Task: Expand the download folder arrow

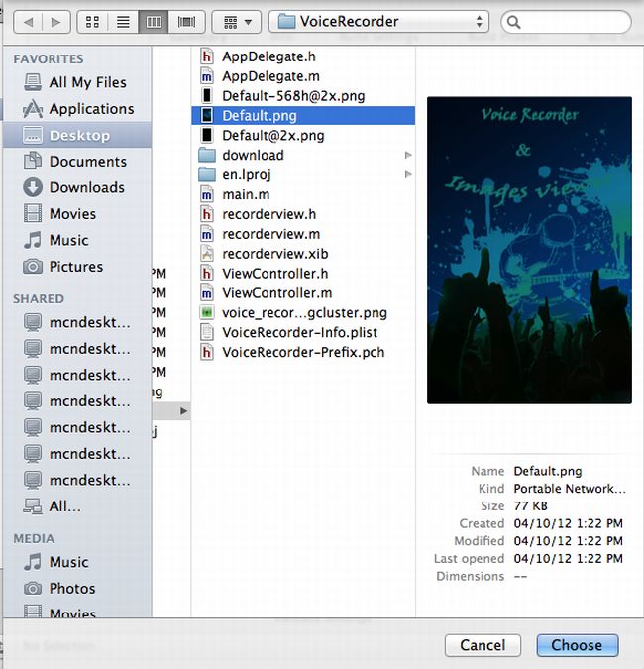Action: coord(408,155)
